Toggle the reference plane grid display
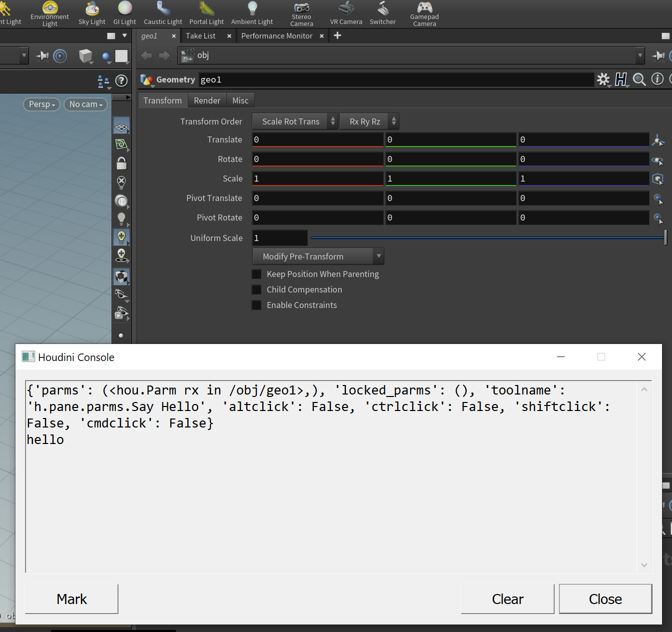672x632 pixels. [121, 125]
